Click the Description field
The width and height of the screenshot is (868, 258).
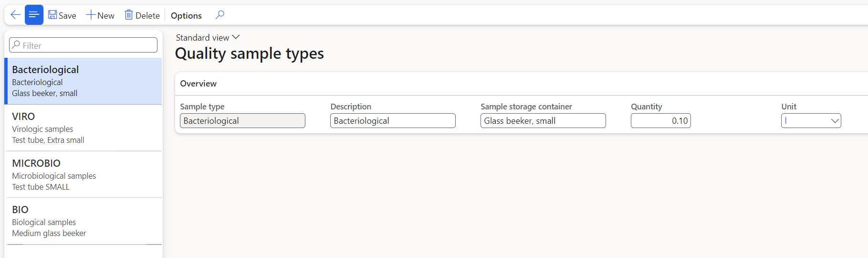coord(392,121)
